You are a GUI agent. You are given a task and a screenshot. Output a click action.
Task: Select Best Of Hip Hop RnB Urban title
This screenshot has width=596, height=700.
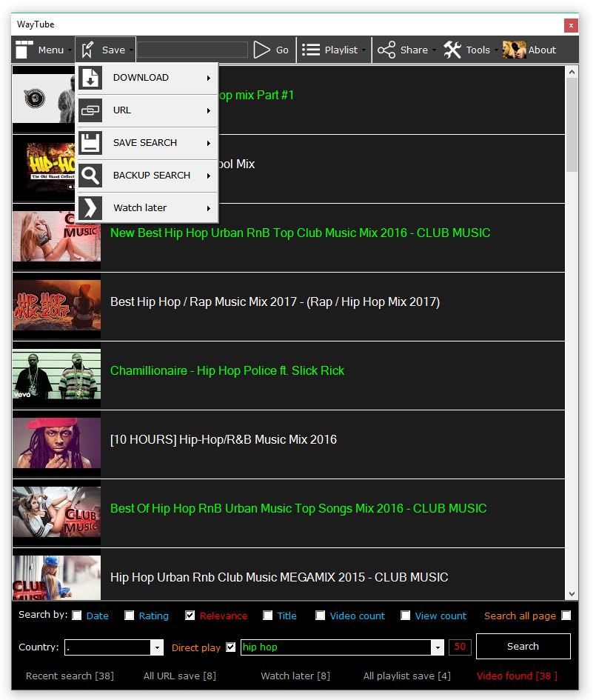point(298,508)
